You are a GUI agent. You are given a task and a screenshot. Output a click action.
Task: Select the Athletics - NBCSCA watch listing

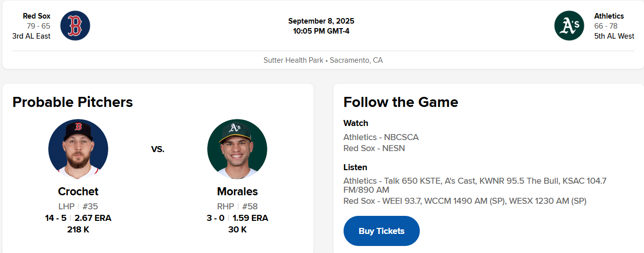[381, 137]
